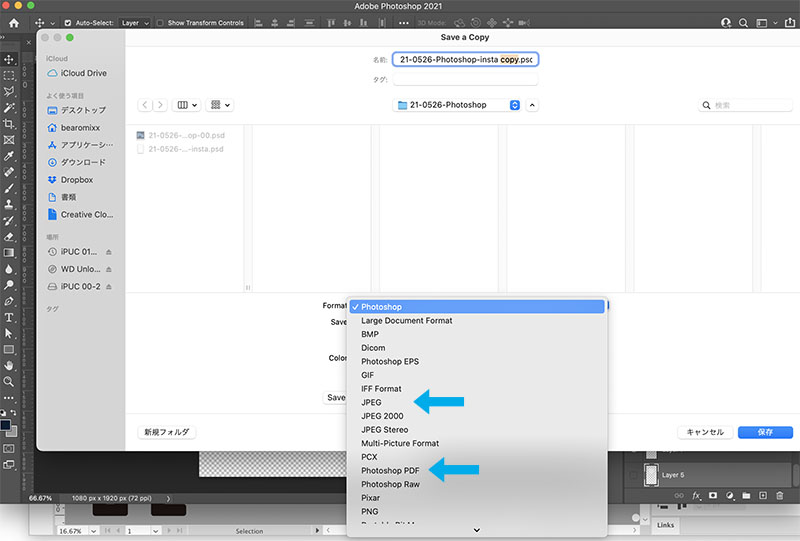Select the Magic Wand tool
Screen dimensions: 800x541
pyautogui.click(x=9, y=108)
